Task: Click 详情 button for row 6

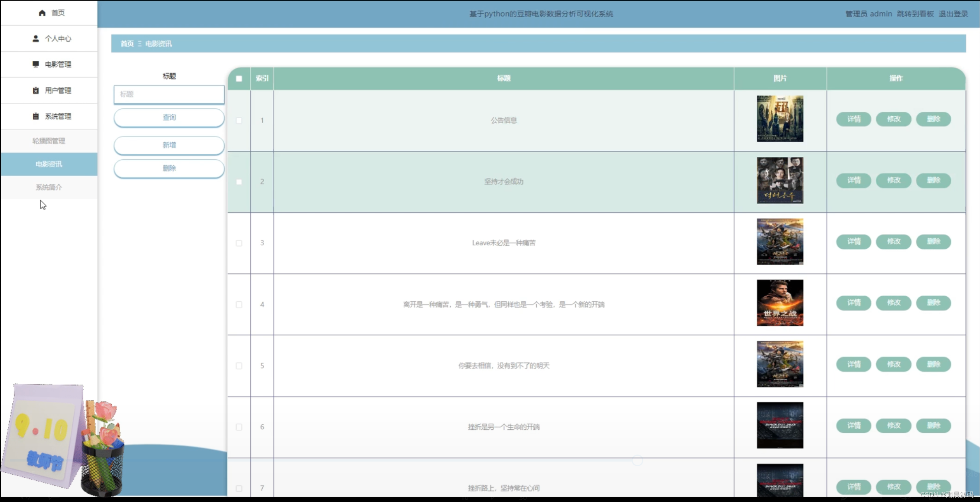Action: [853, 425]
